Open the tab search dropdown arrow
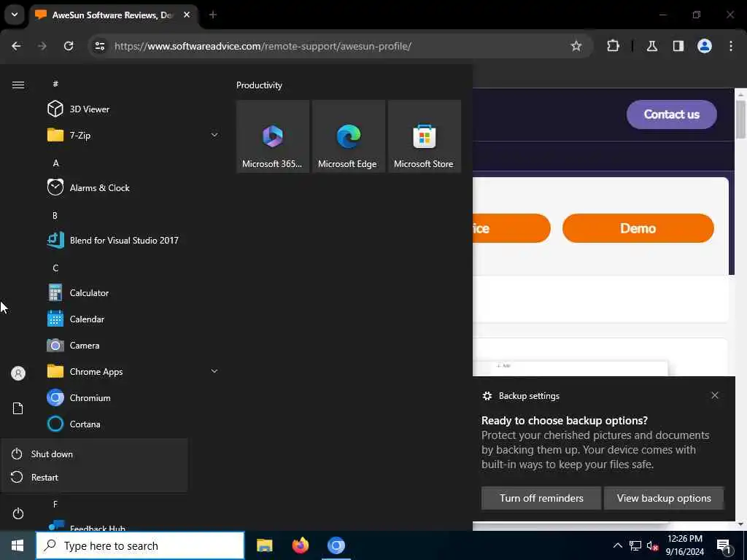 [x=15, y=15]
